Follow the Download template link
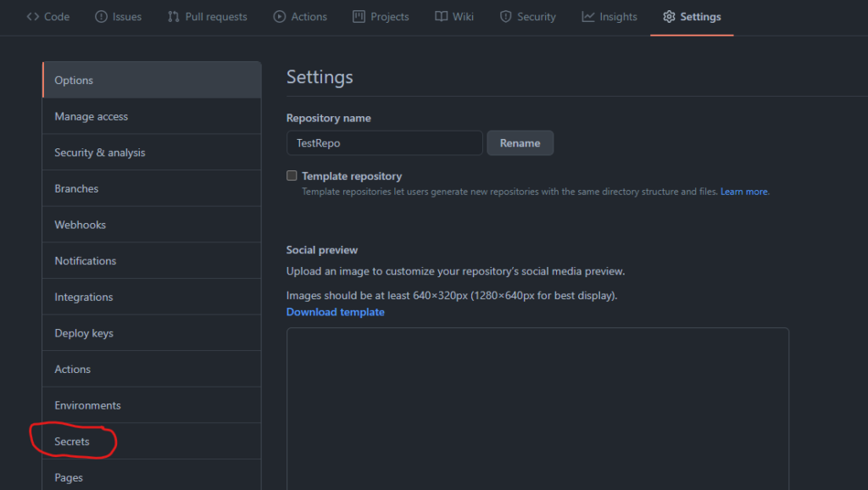 (336, 312)
